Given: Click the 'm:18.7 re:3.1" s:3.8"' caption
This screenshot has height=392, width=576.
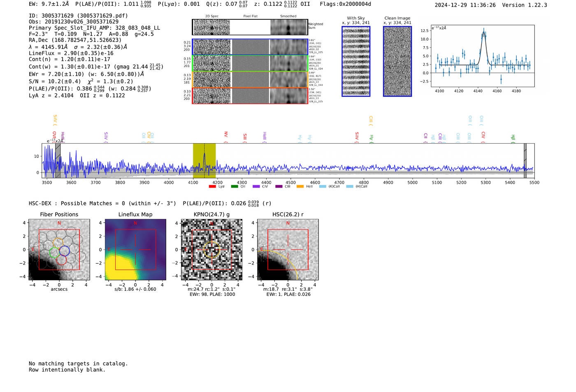Looking at the screenshot, I should 288,289.
